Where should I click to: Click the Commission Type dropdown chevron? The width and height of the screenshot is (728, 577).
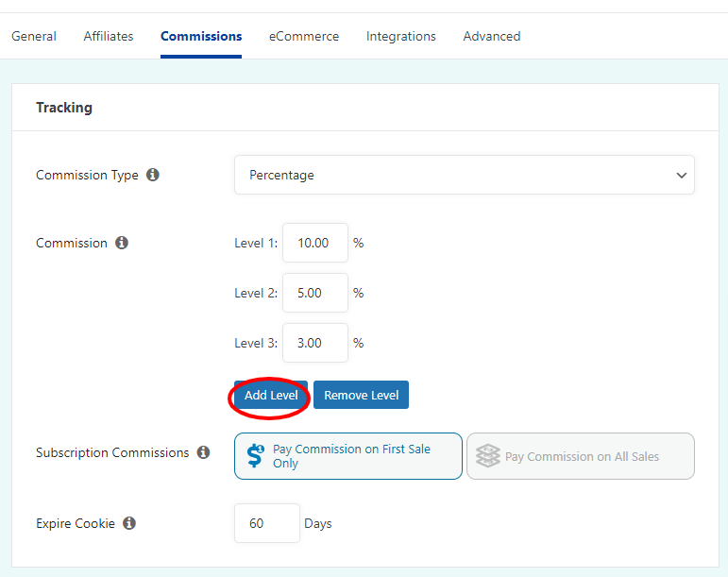681,176
